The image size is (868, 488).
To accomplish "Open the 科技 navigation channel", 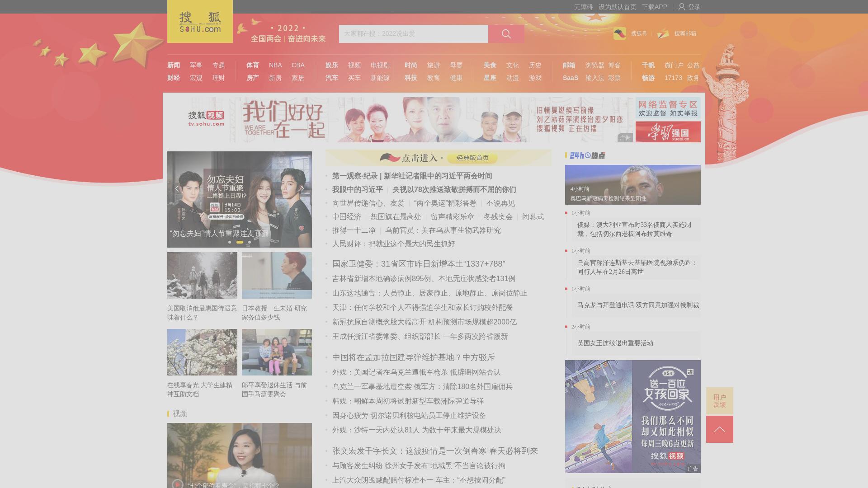I will (411, 78).
